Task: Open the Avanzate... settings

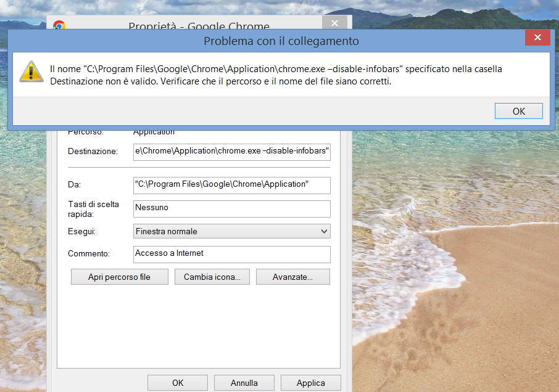Action: pos(292,277)
